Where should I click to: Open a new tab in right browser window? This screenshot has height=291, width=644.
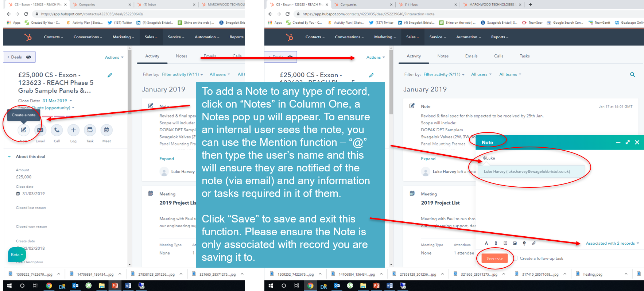tap(530, 4)
